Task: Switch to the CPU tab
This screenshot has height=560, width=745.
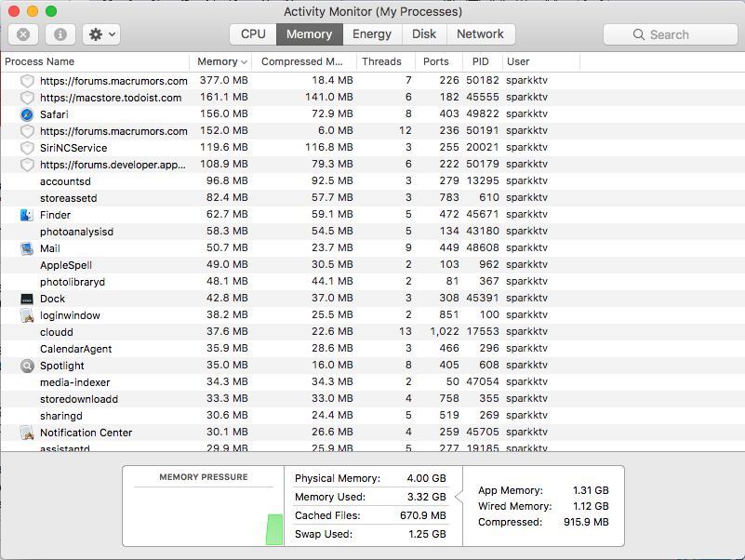Action: click(253, 34)
